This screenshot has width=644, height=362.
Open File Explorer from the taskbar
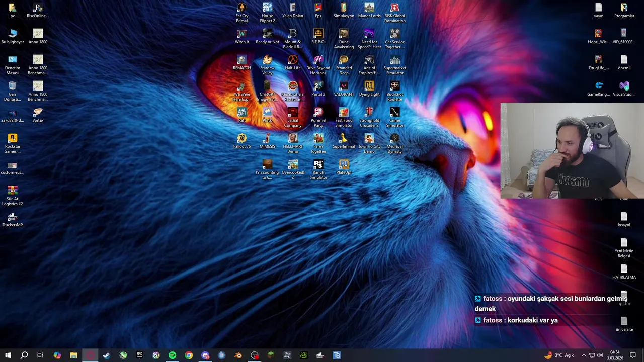73,355
